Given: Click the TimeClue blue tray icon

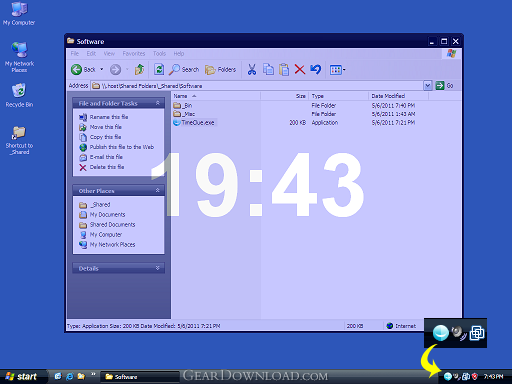Looking at the screenshot, I should (x=448, y=377).
